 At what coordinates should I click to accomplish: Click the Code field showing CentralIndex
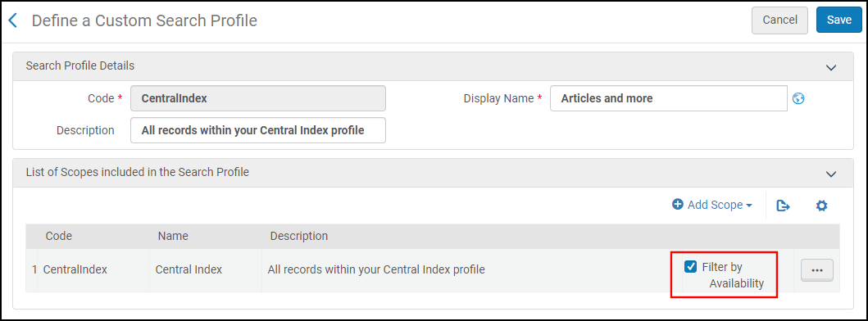[258, 98]
